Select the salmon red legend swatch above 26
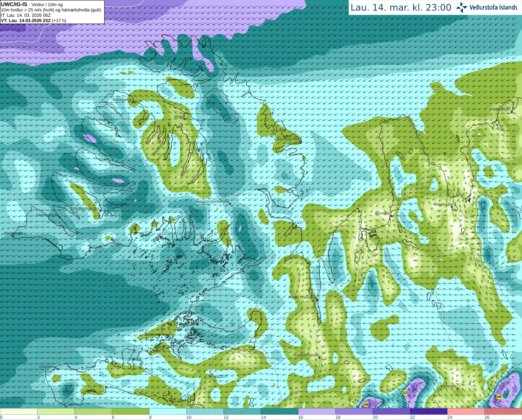Screen dimensions: 522x420 [503, 411]
